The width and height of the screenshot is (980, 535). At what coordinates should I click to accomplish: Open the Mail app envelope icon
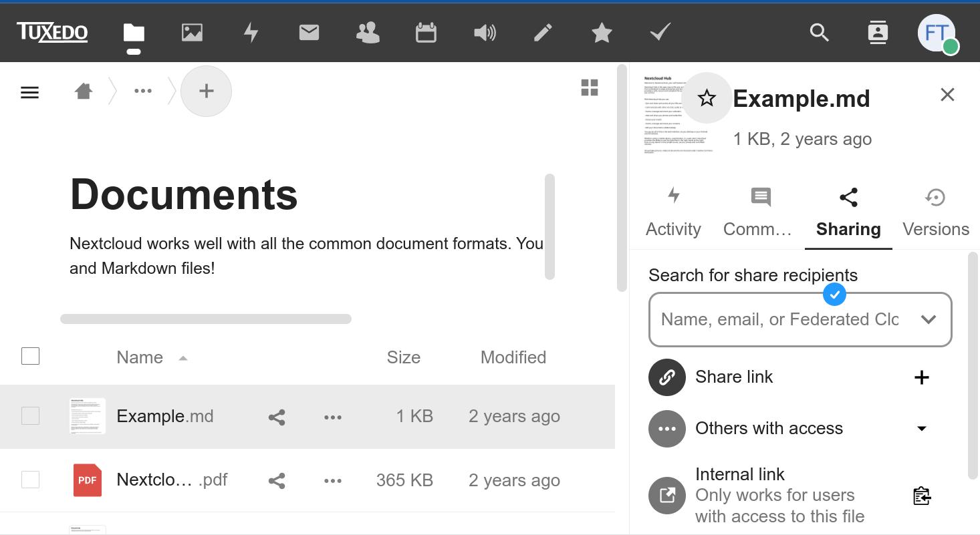(309, 32)
